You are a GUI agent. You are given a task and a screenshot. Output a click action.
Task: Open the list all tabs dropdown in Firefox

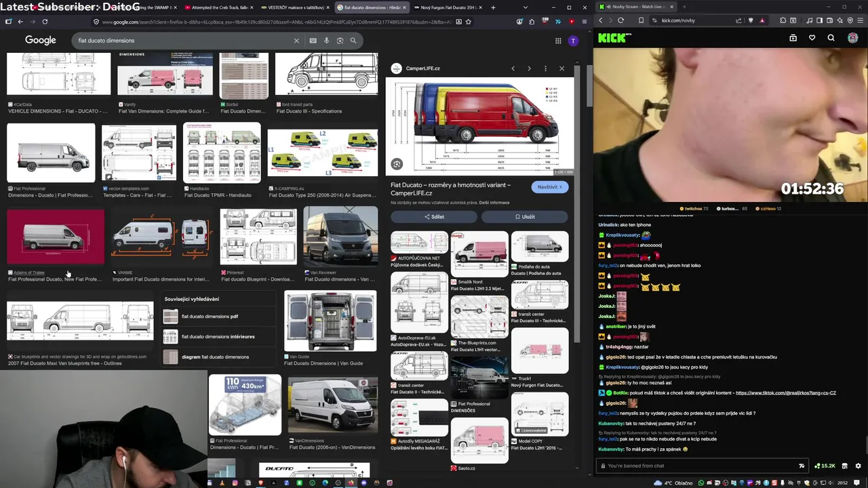[x=525, y=7]
